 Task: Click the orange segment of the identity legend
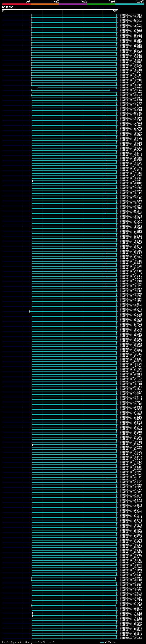tap(45, 4)
